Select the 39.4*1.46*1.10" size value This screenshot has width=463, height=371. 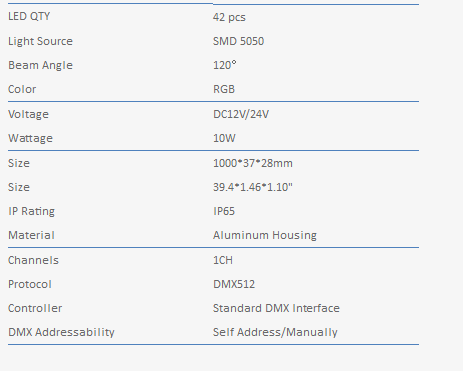pos(253,187)
